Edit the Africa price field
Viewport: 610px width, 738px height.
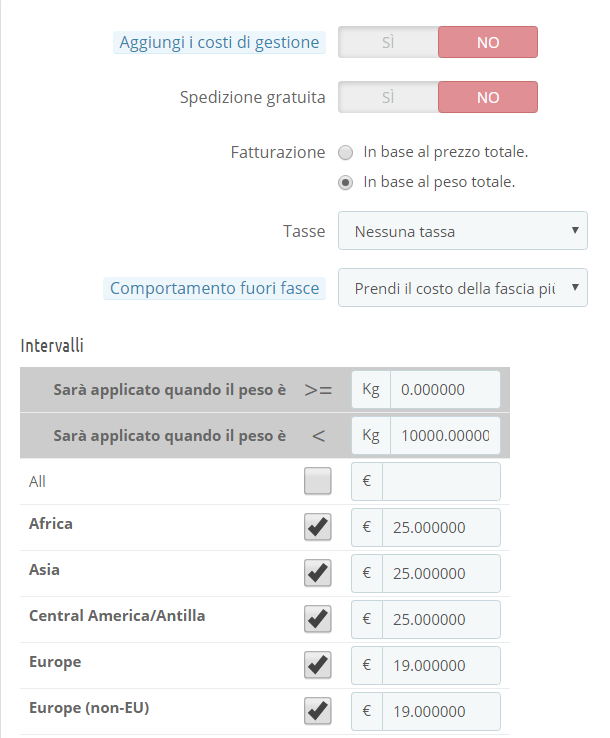[x=440, y=528]
